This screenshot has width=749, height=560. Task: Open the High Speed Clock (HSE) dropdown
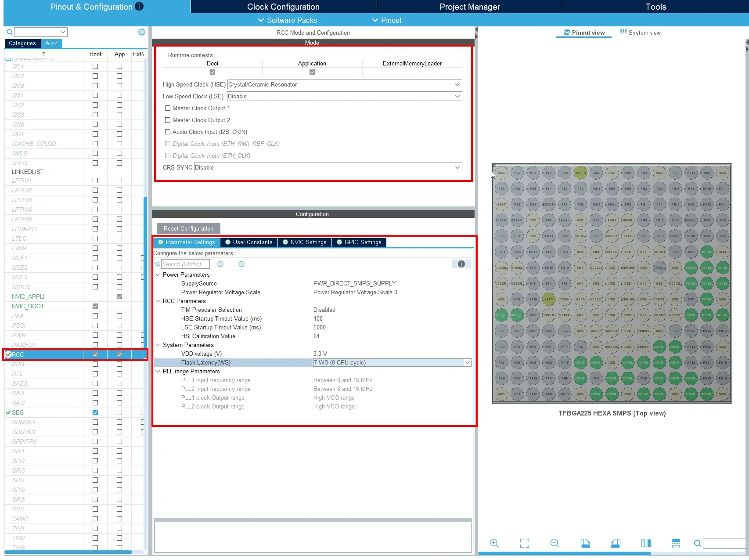coord(345,84)
